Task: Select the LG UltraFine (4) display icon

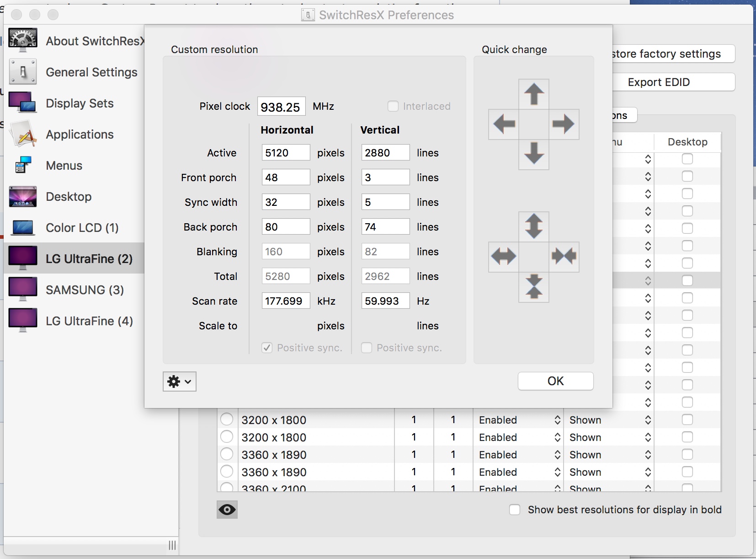Action: (23, 320)
